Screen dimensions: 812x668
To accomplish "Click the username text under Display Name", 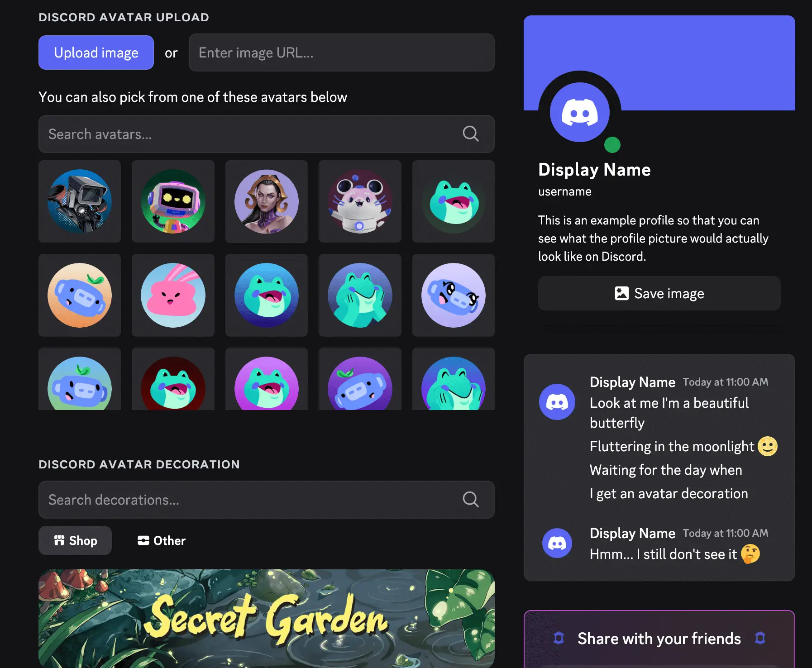I will coord(564,191).
